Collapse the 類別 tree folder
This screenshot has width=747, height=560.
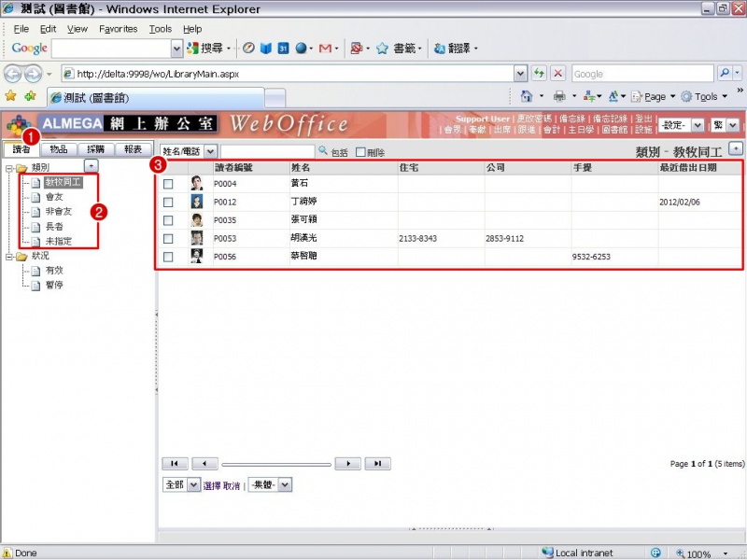[9, 168]
